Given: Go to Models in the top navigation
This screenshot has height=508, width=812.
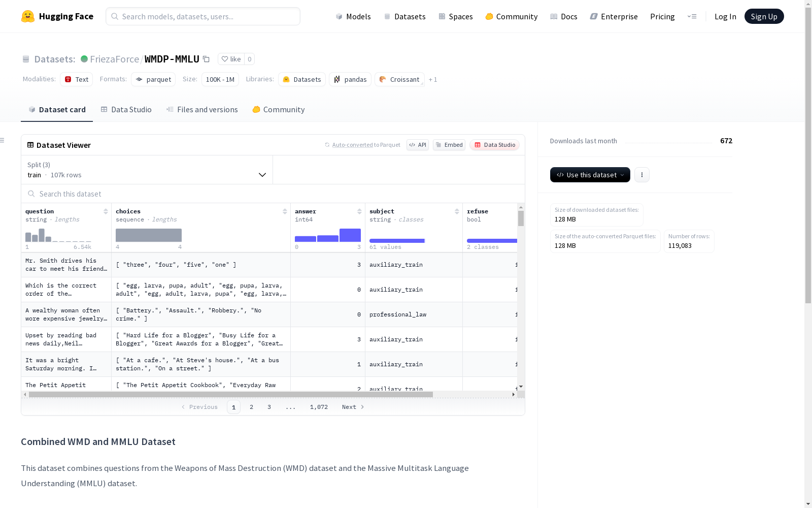Looking at the screenshot, I should (x=353, y=16).
